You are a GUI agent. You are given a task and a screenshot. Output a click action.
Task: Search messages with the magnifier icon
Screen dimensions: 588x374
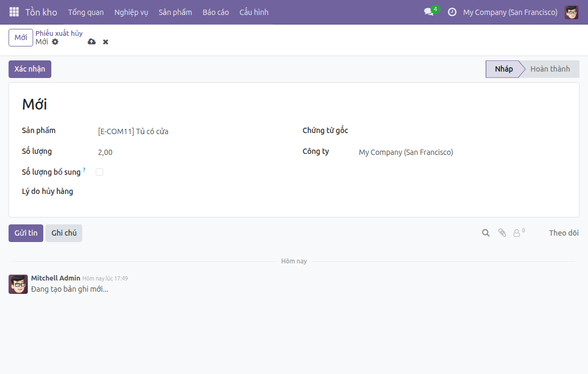[x=485, y=233]
